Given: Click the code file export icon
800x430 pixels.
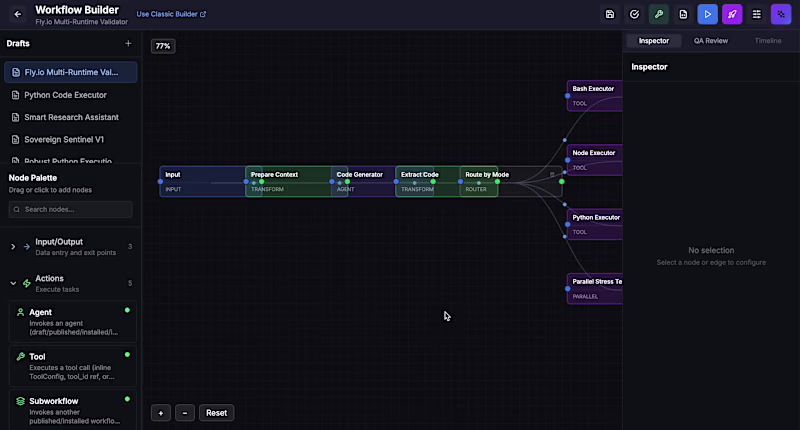Looking at the screenshot, I should point(683,14).
